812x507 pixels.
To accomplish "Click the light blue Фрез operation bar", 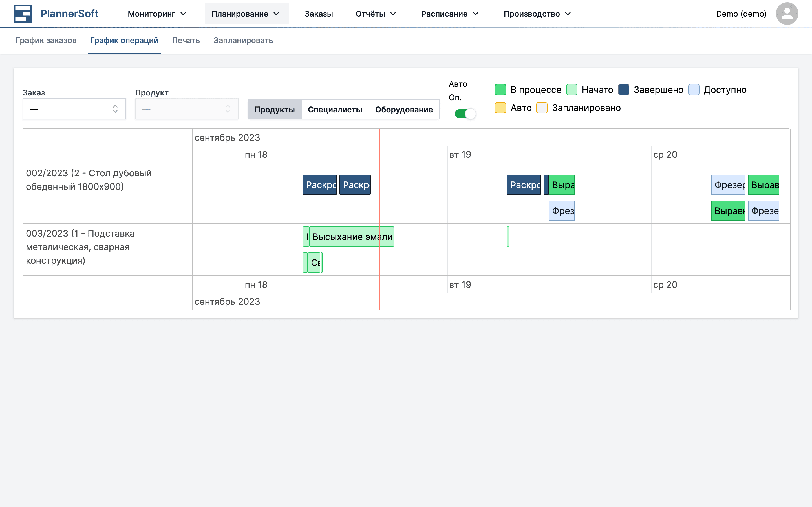I will click(x=562, y=211).
